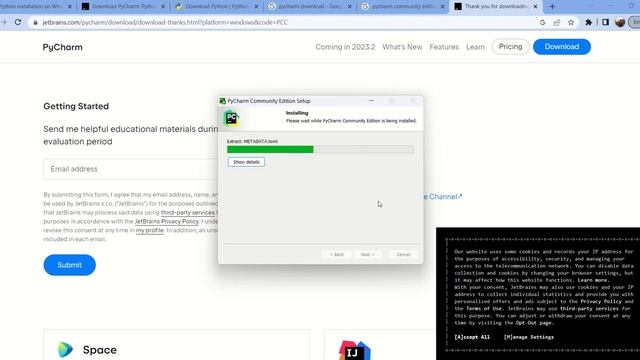
Task: Close the Download Python tab
Action: click(x=256, y=7)
